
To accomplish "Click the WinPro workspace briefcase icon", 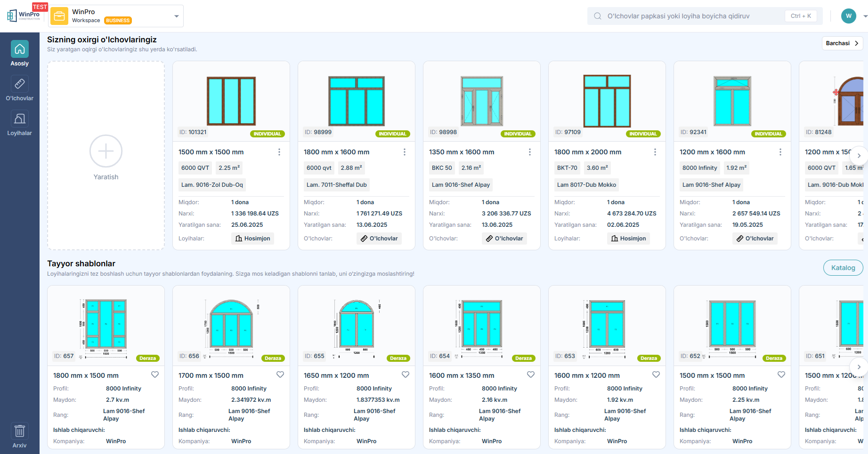I will 59,16.
